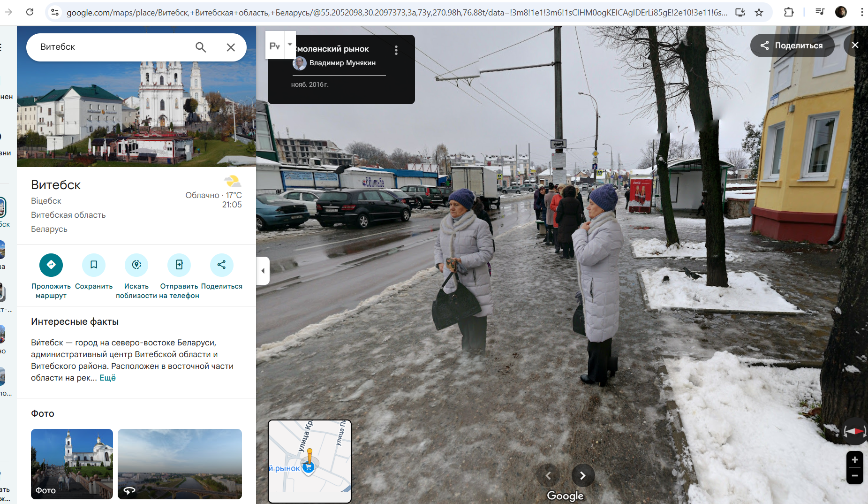Image resolution: width=868 pixels, height=504 pixels.
Task: Bookmark page with browser star icon
Action: 759,12
